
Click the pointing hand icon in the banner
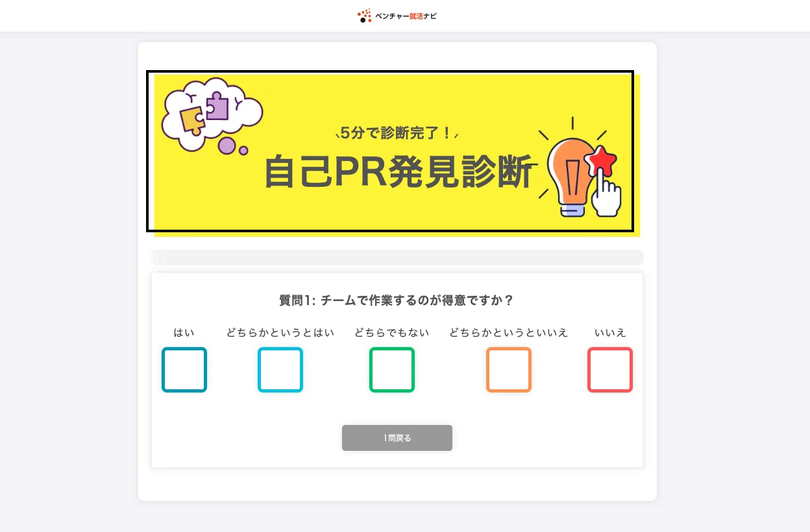click(x=606, y=193)
